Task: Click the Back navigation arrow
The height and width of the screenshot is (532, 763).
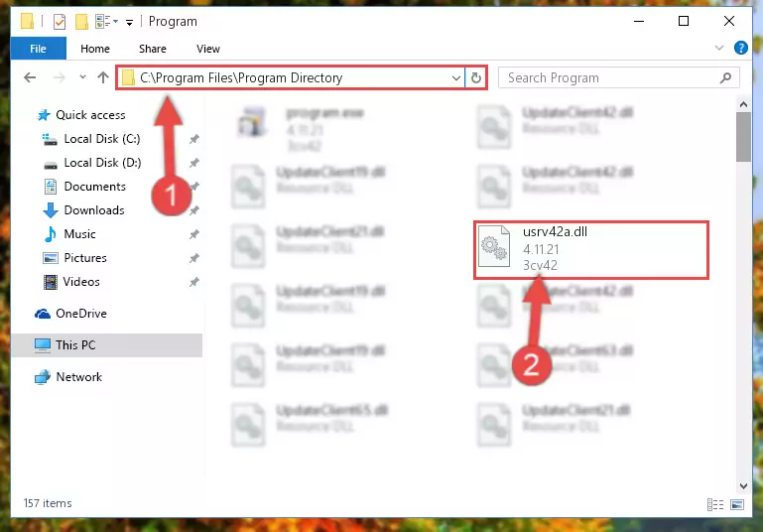Action: pyautogui.click(x=30, y=77)
